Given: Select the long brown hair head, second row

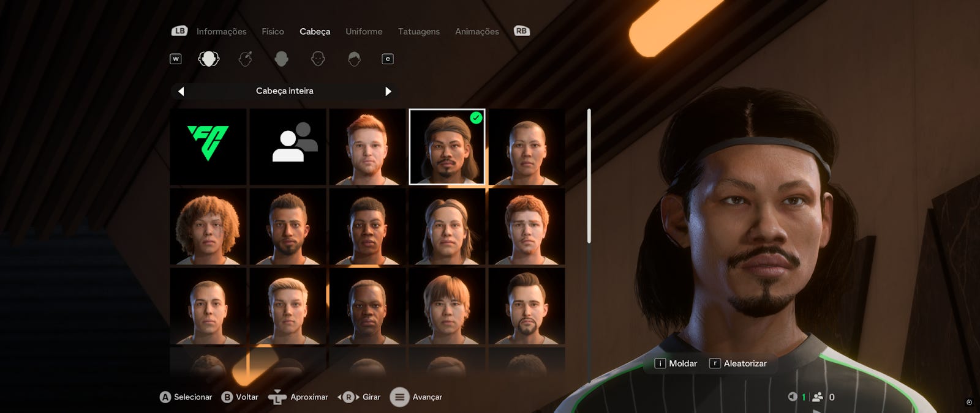Looking at the screenshot, I should point(447,226).
